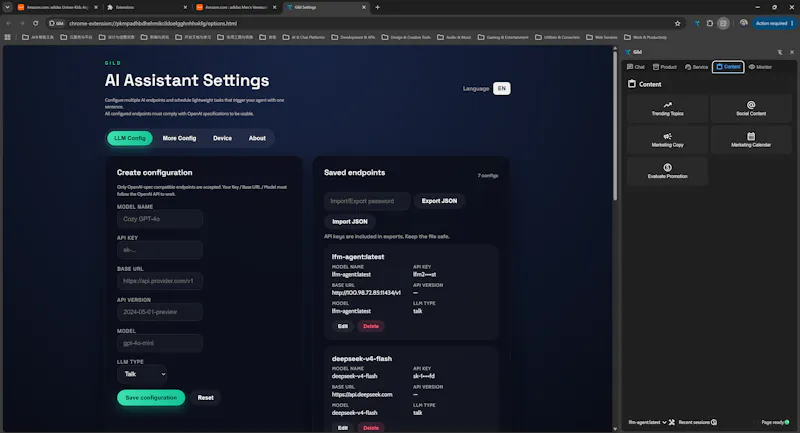The image size is (800, 433).
Task: Open tools settings icon beside model selector
Action: point(672,422)
